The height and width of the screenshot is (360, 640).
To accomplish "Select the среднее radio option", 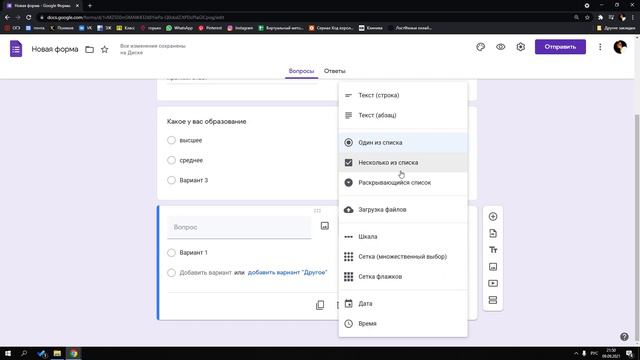I will tap(171, 160).
